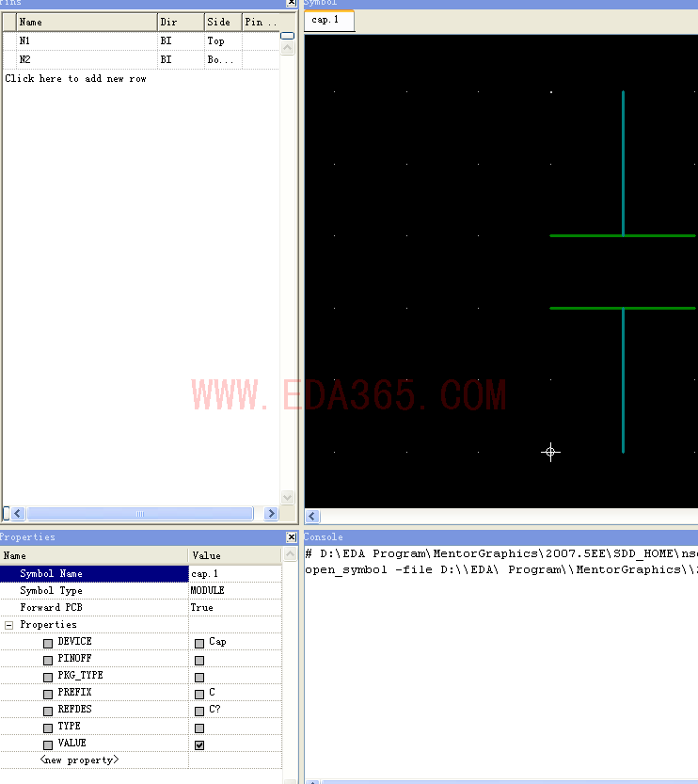698x784 pixels.
Task: Click the C? REFDES value text
Action: [x=214, y=709]
